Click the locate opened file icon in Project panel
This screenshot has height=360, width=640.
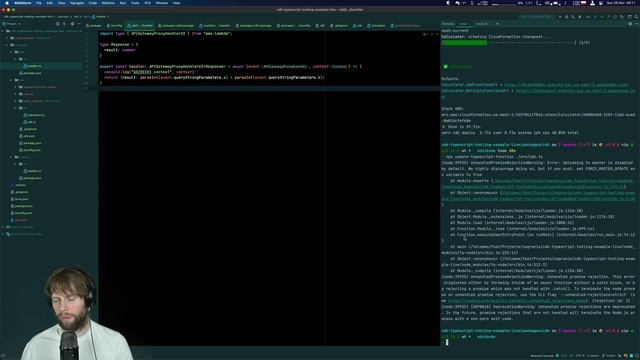click(x=58, y=24)
